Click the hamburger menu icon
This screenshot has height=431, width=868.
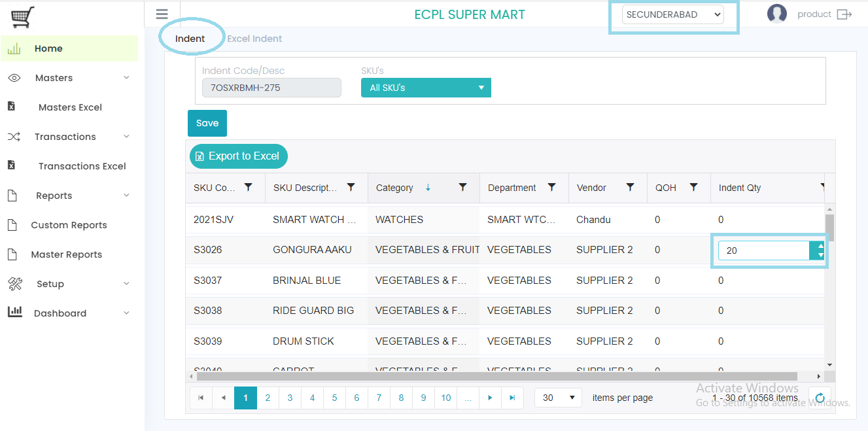(162, 14)
